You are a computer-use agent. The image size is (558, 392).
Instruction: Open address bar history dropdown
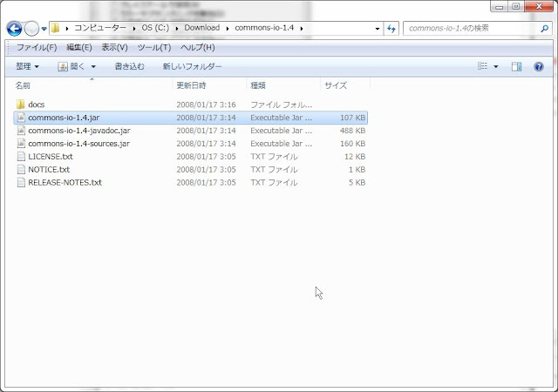(378, 29)
